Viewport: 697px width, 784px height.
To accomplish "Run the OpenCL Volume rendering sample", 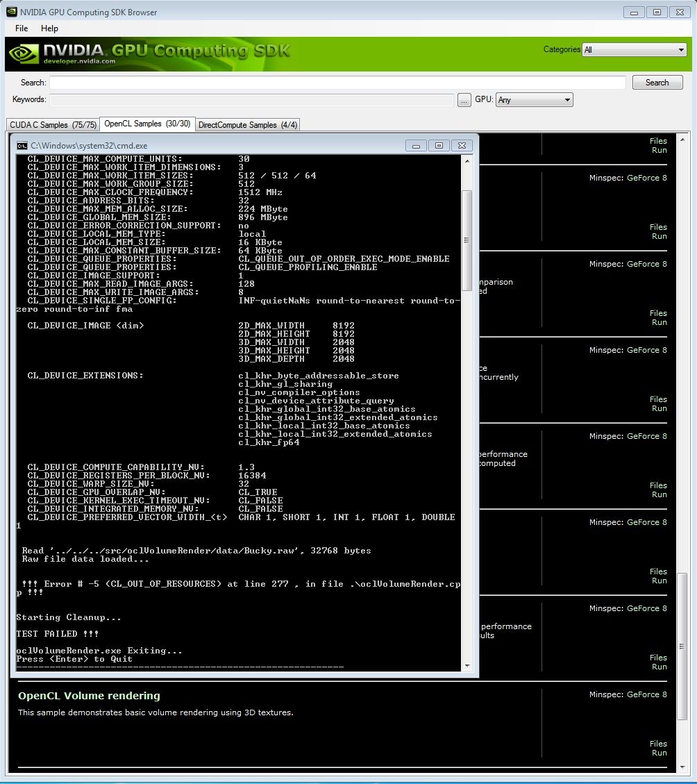I will 659,753.
